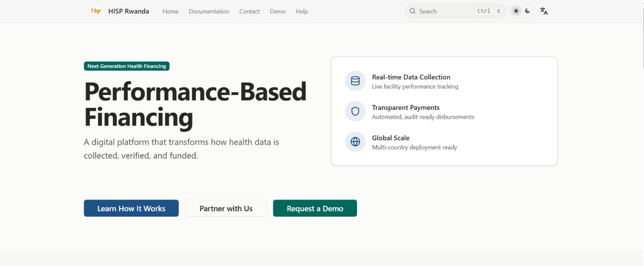
Task: Click the search magnifier icon
Action: 413,11
